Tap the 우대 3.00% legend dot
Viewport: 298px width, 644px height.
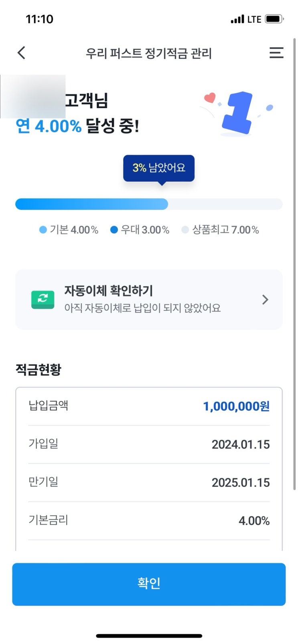click(114, 230)
